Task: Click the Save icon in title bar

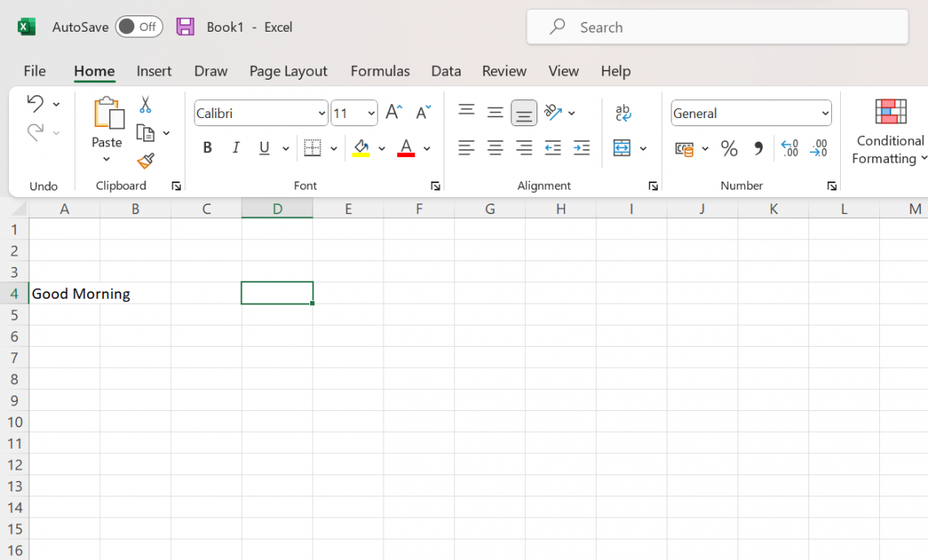Action: point(186,27)
